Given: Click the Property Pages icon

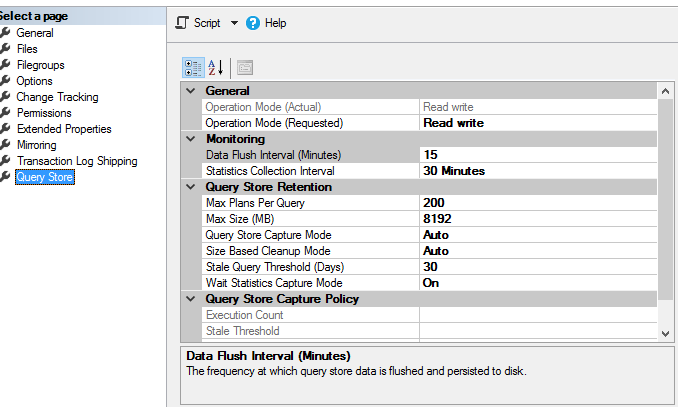Looking at the screenshot, I should tap(244, 67).
